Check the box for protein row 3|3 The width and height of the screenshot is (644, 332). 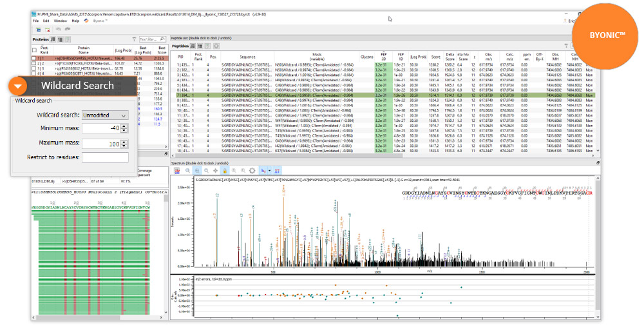(x=35, y=68)
